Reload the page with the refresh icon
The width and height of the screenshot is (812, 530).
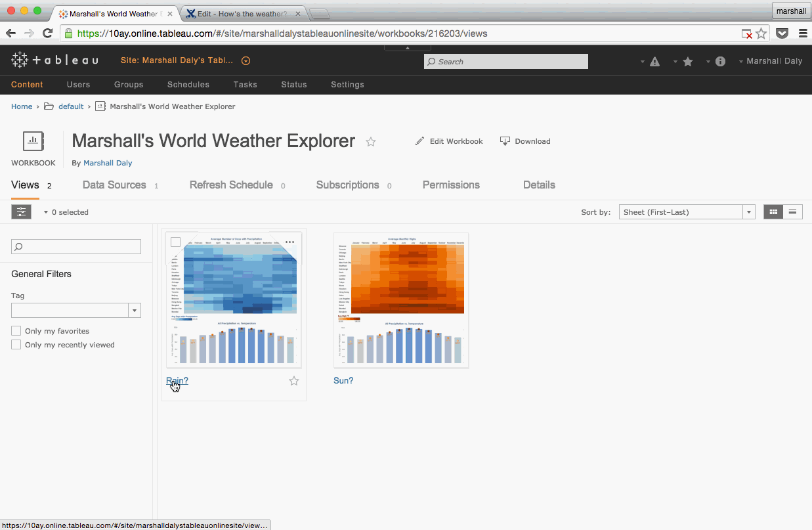47,33
